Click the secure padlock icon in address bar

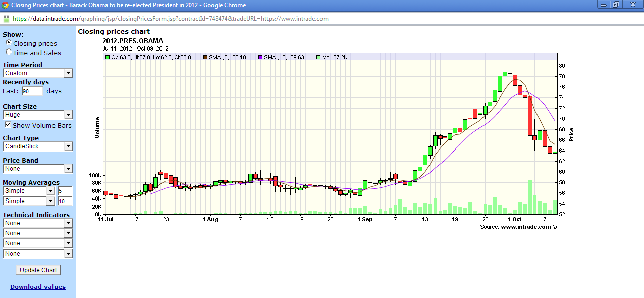point(6,18)
